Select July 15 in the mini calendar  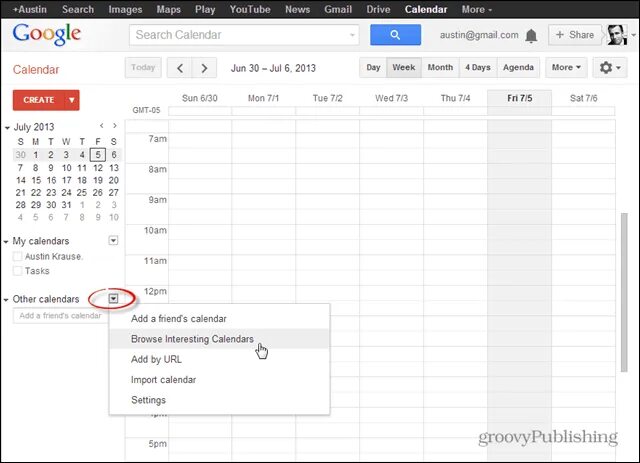(x=36, y=180)
